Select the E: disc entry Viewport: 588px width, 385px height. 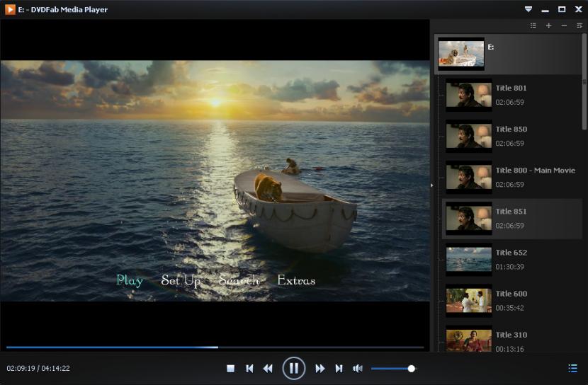click(x=509, y=54)
